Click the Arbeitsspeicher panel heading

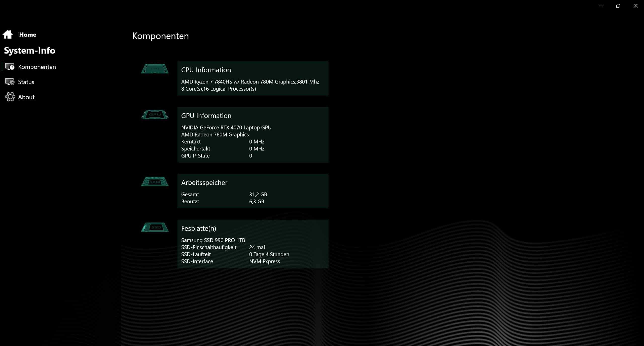coord(204,183)
